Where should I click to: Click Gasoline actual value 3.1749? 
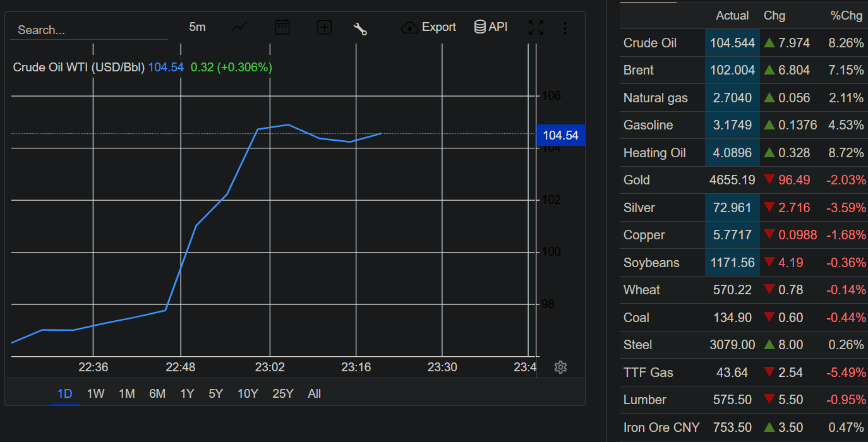pos(732,125)
